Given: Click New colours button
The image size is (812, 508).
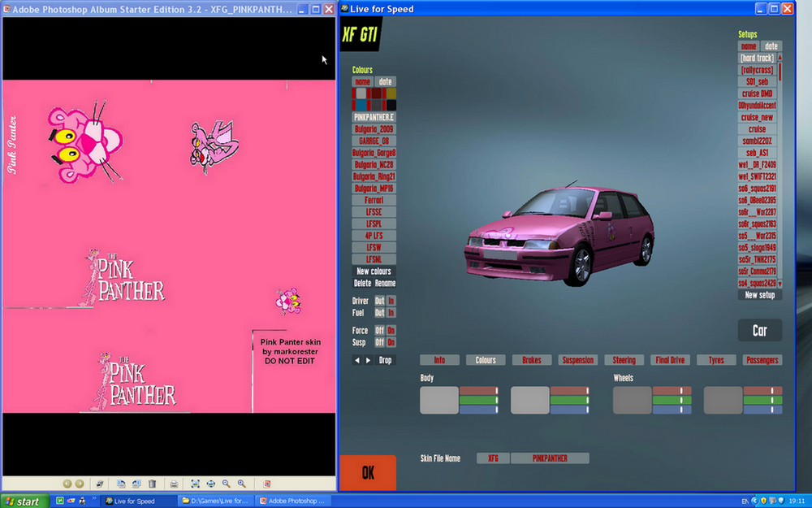Looking at the screenshot, I should [374, 271].
